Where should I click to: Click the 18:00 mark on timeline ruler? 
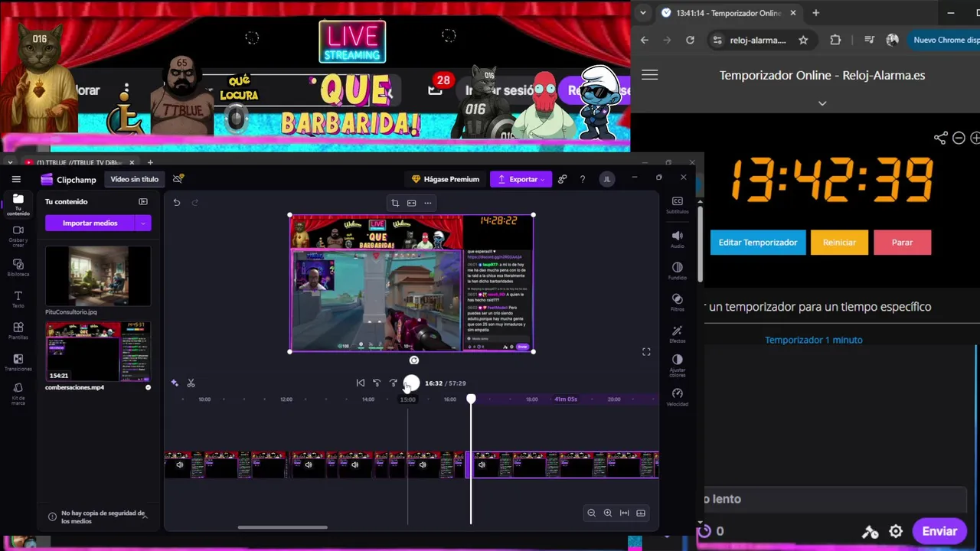[531, 399]
